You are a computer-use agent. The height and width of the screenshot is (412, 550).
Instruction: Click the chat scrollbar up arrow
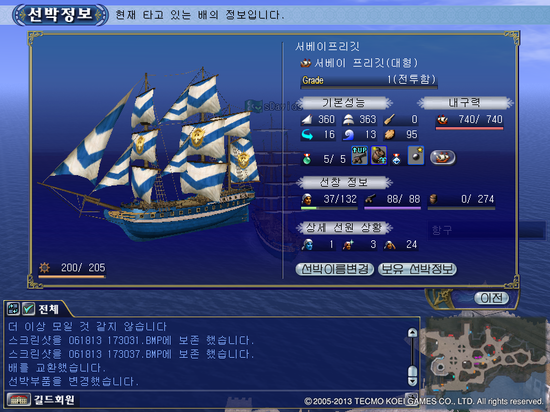(x=412, y=332)
